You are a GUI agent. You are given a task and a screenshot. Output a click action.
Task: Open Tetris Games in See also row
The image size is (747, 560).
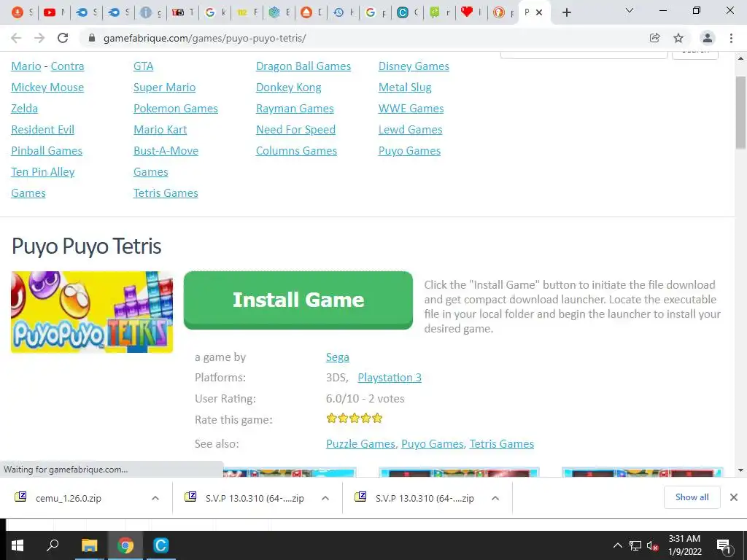coord(502,443)
